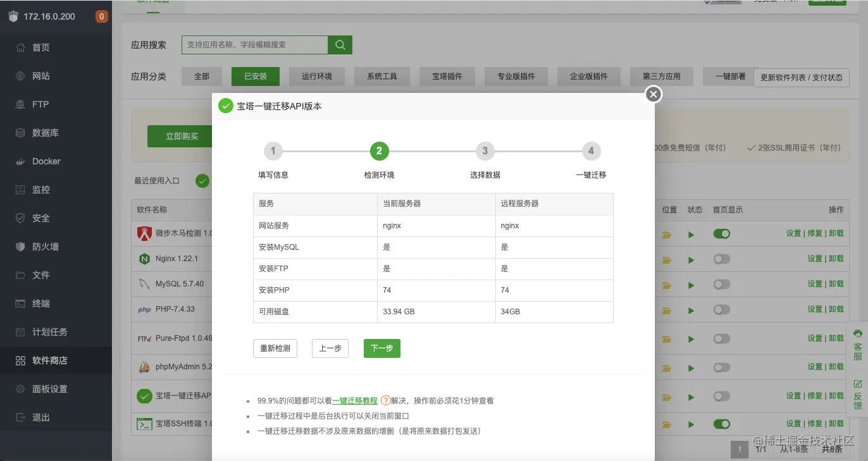Click the MySQL dolphin app icon
868x461 pixels.
[x=144, y=284]
